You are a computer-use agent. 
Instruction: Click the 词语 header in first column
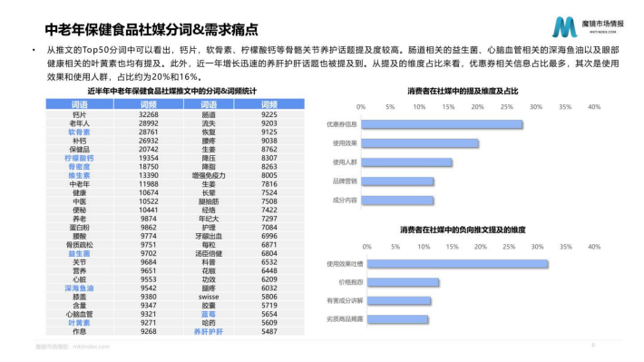point(79,104)
